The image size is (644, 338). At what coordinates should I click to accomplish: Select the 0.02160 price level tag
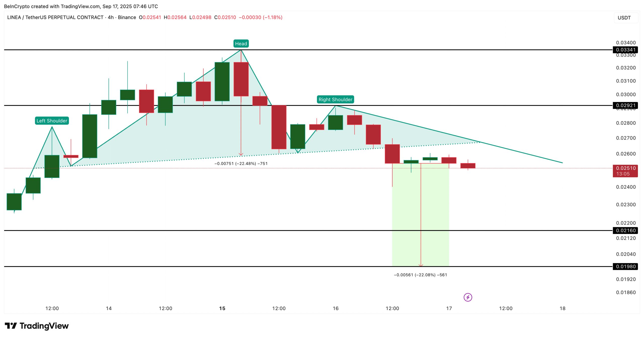pyautogui.click(x=625, y=230)
